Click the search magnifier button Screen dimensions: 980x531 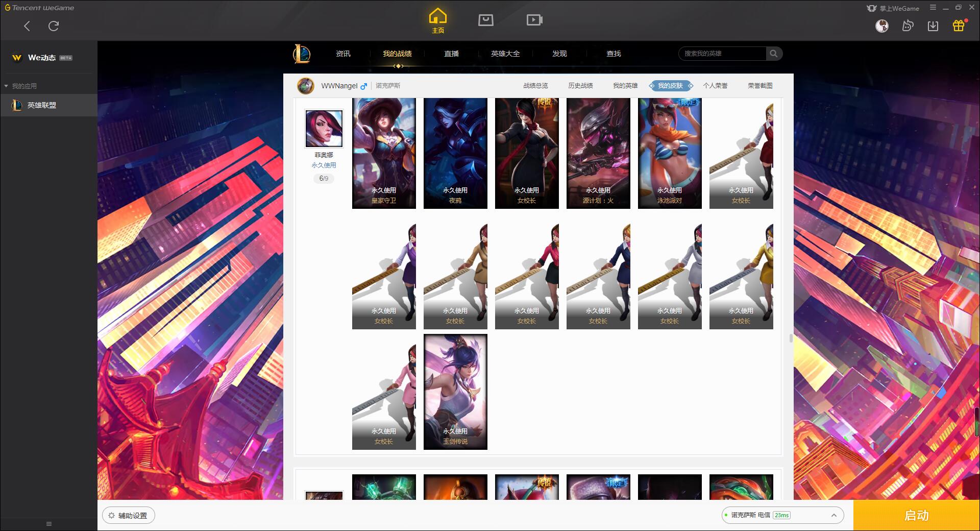click(774, 54)
